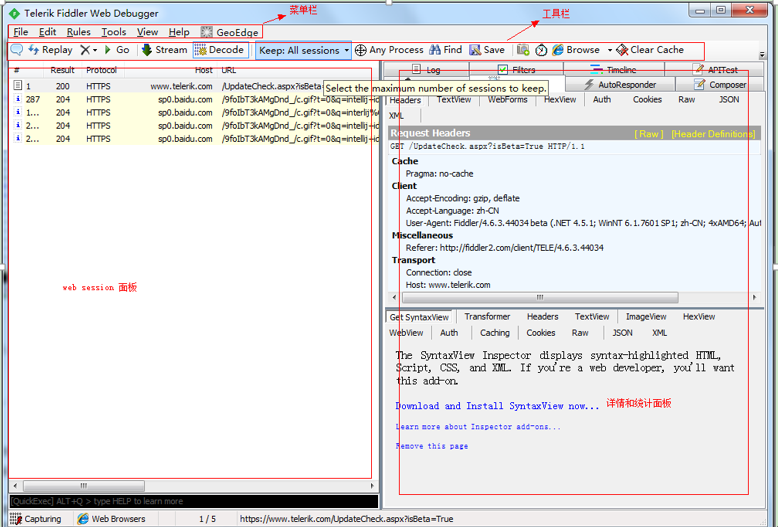Click session list scrollbar left arrow
778x527 pixels.
(15, 486)
